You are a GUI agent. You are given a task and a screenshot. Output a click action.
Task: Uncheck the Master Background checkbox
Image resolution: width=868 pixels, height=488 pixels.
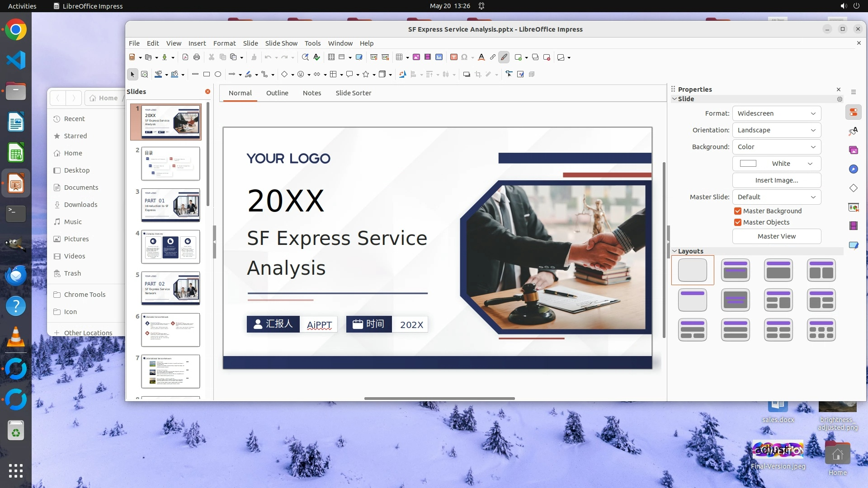pos(738,211)
